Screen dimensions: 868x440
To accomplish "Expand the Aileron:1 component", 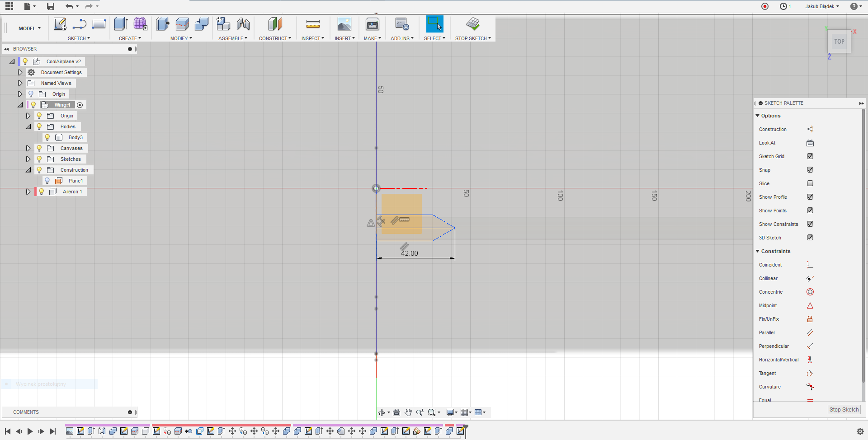I will [x=28, y=192].
